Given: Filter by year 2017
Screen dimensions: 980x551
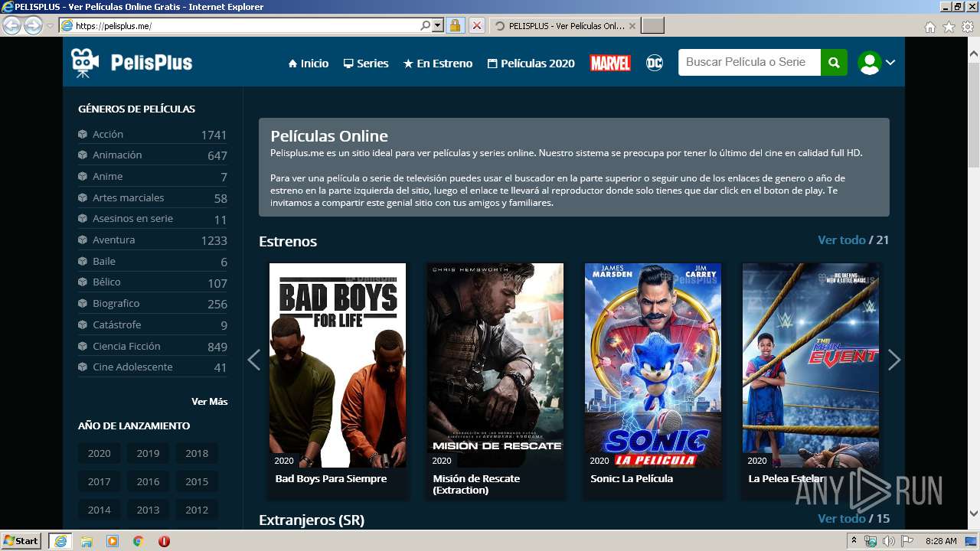Looking at the screenshot, I should coord(99,481).
